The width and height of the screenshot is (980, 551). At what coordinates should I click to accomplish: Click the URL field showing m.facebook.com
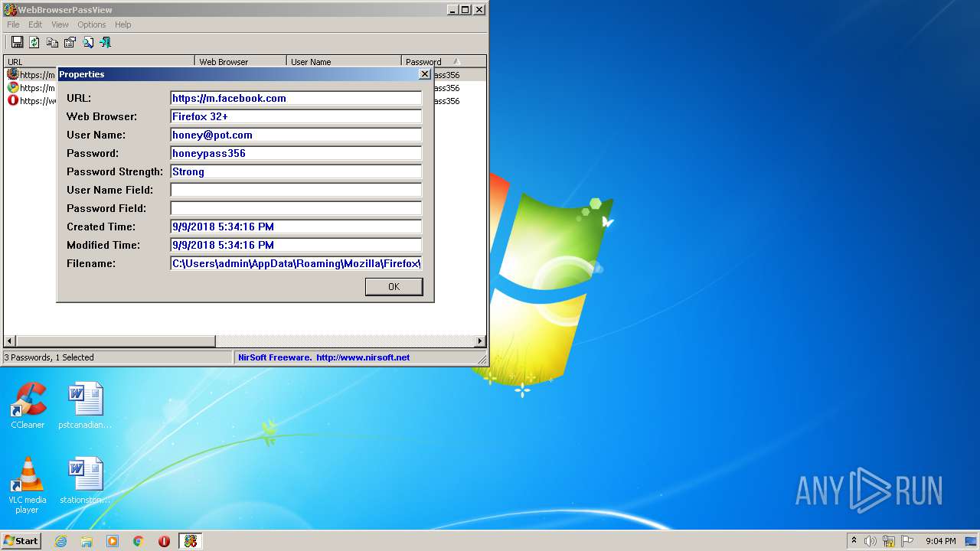(296, 98)
